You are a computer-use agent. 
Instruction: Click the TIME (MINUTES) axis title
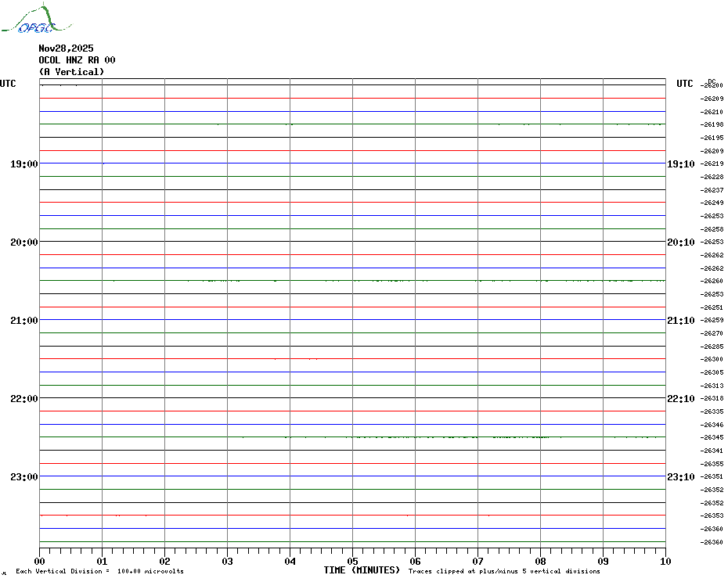point(362,570)
